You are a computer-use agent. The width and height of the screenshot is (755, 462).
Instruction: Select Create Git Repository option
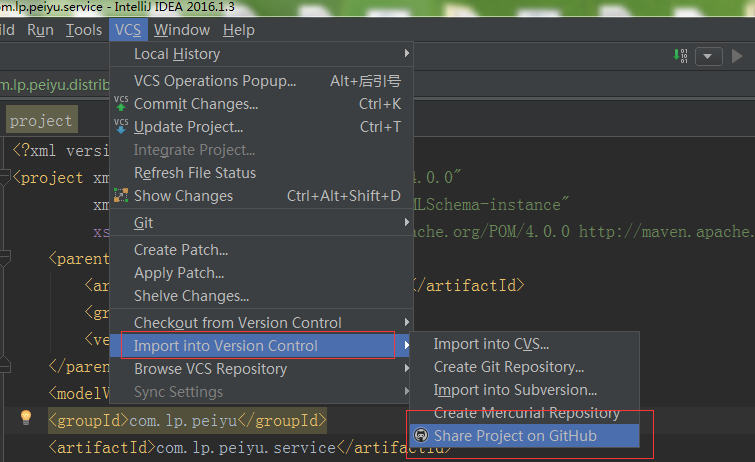(x=508, y=367)
